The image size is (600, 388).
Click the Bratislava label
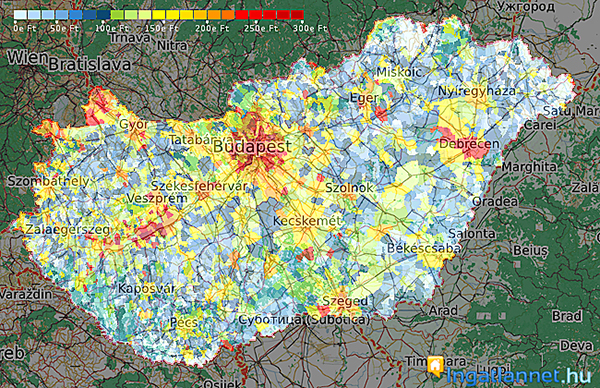pyautogui.click(x=90, y=64)
